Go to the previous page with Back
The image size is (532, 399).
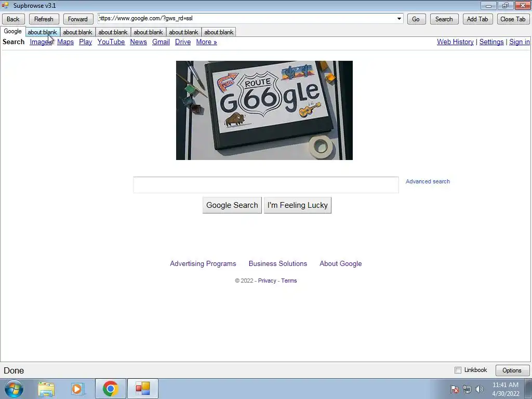pyautogui.click(x=13, y=19)
